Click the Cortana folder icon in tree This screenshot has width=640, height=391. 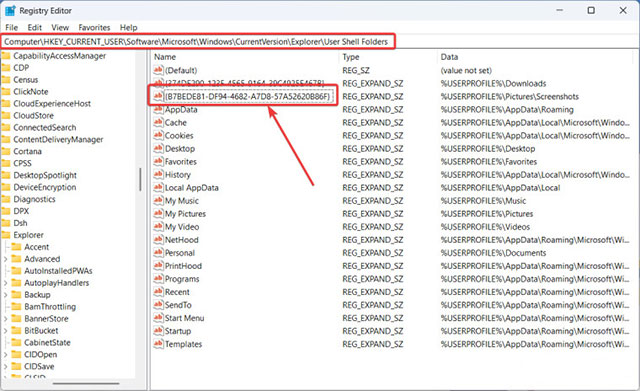[x=6, y=151]
